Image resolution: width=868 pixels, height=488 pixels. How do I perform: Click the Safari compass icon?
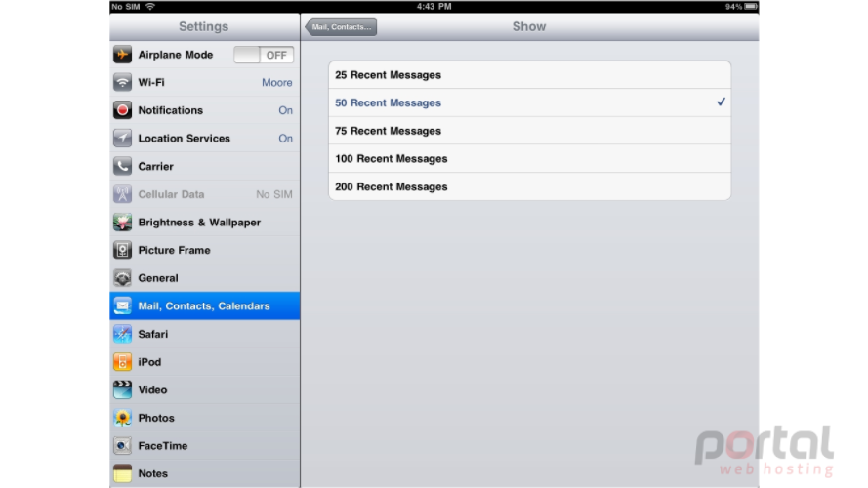(122, 334)
